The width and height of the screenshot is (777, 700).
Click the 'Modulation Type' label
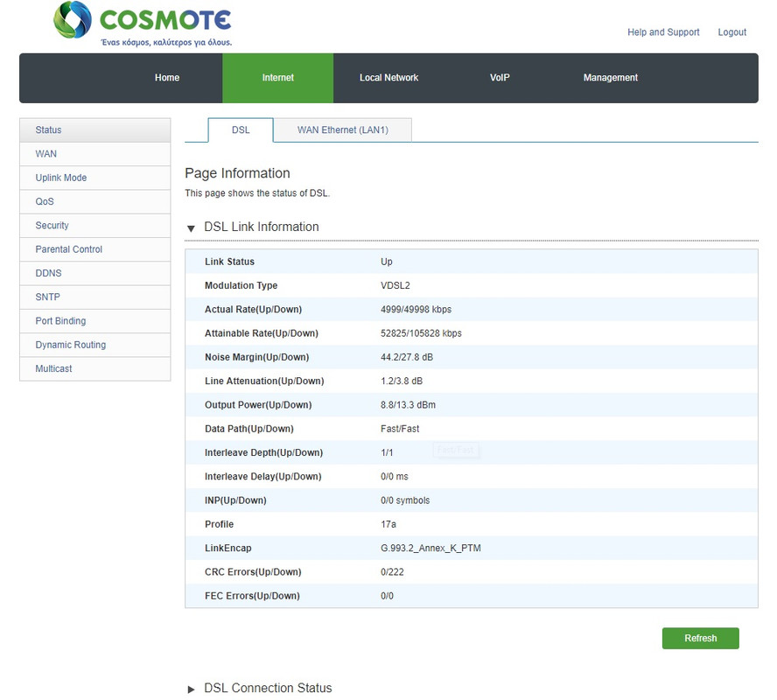pyautogui.click(x=241, y=285)
